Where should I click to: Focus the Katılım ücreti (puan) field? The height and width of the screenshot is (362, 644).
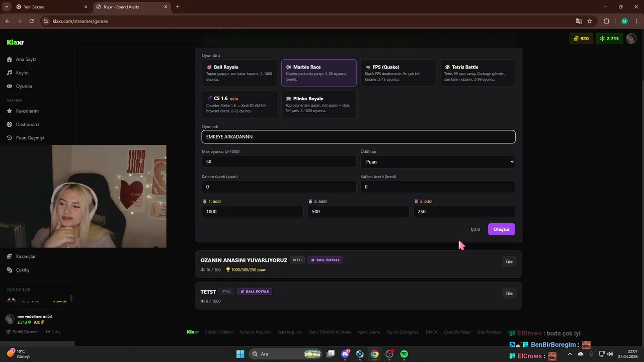tap(279, 187)
